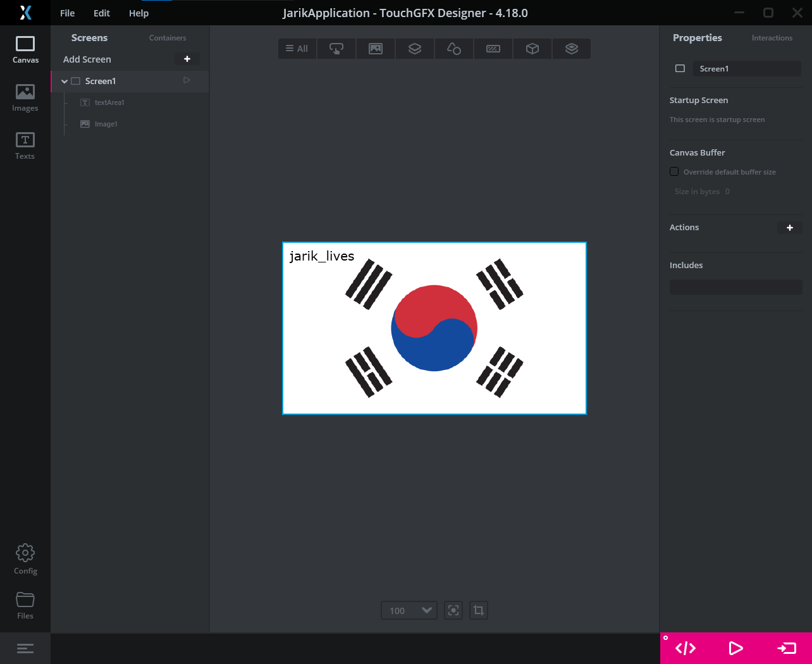
Task: Edit the Screen1 name field
Action: click(x=747, y=69)
